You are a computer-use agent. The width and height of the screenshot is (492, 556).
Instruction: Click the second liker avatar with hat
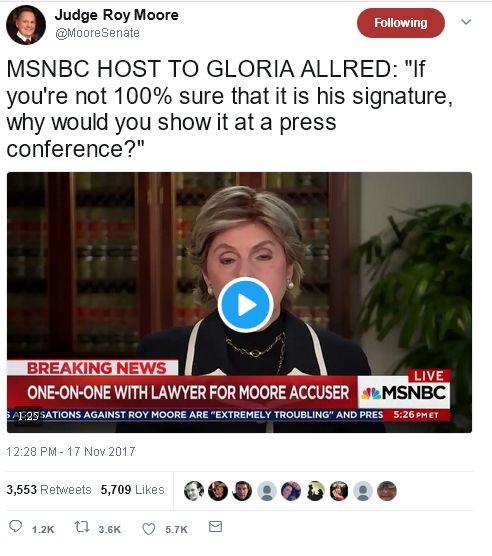pos(218,491)
